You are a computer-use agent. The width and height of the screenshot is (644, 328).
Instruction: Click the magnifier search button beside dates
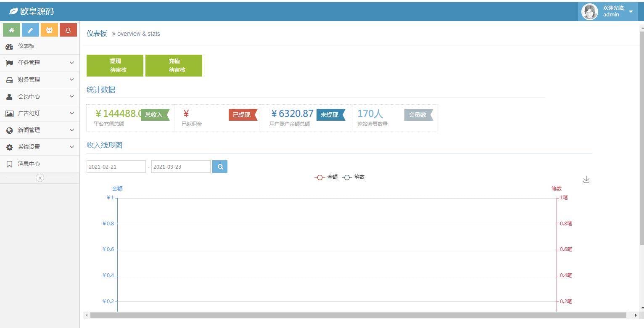pyautogui.click(x=220, y=167)
